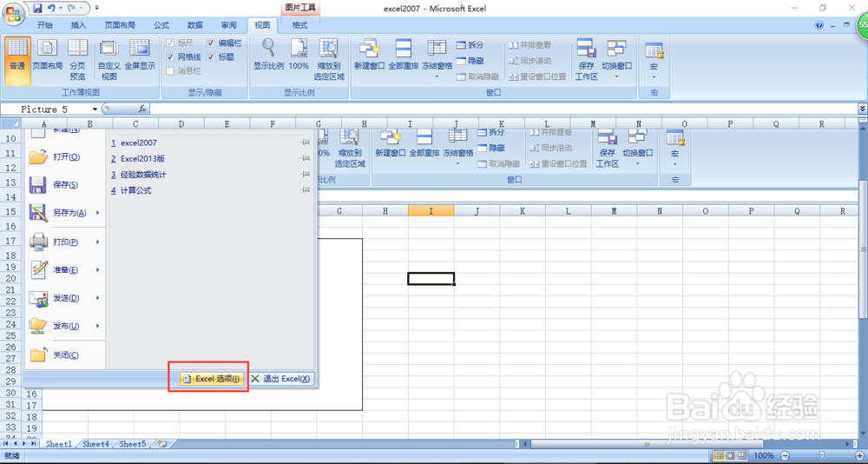Open the Office Button menu
The image size is (868, 464).
point(12,13)
